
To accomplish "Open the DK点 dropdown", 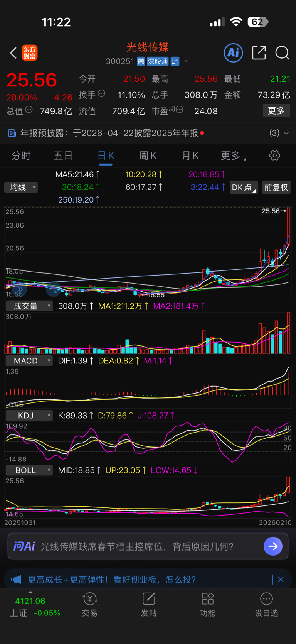I will click(244, 188).
